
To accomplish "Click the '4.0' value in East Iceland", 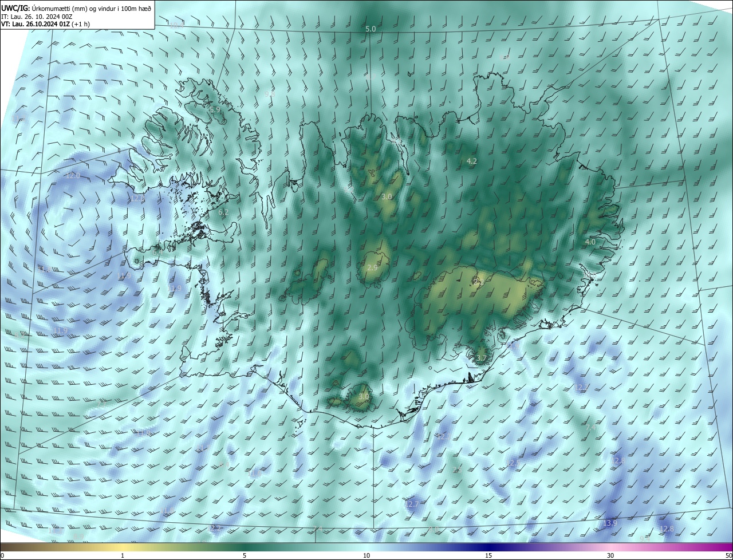I will click(x=590, y=242).
